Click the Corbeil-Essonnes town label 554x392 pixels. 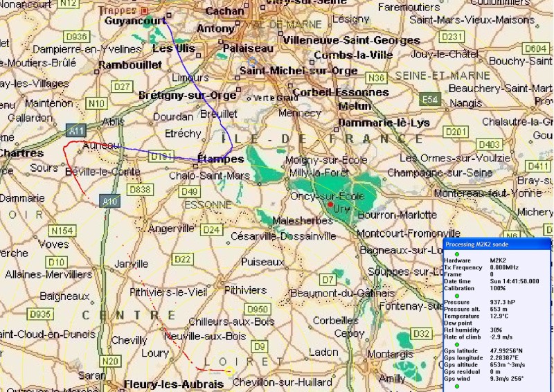[341, 93]
